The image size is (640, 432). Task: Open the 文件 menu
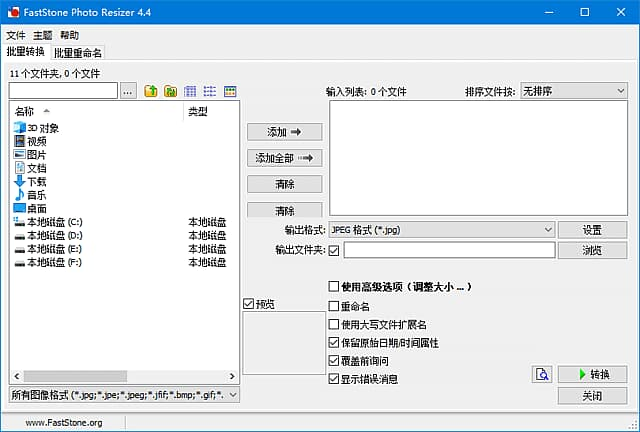[x=16, y=35]
